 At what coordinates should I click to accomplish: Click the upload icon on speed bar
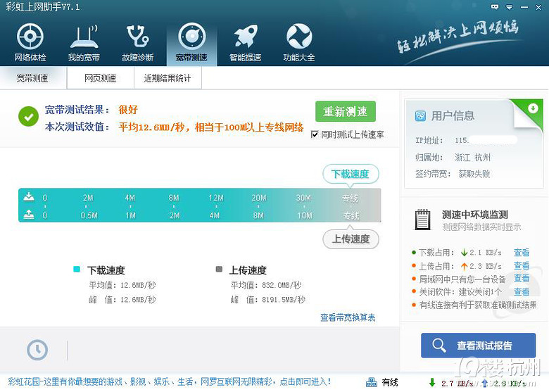point(29,214)
